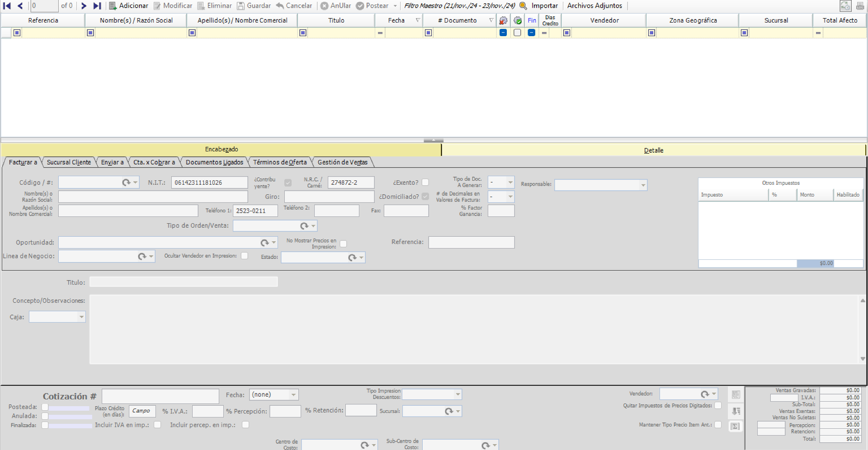This screenshot has width=868, height=450.
Task: Open the Detalle tab
Action: point(654,150)
